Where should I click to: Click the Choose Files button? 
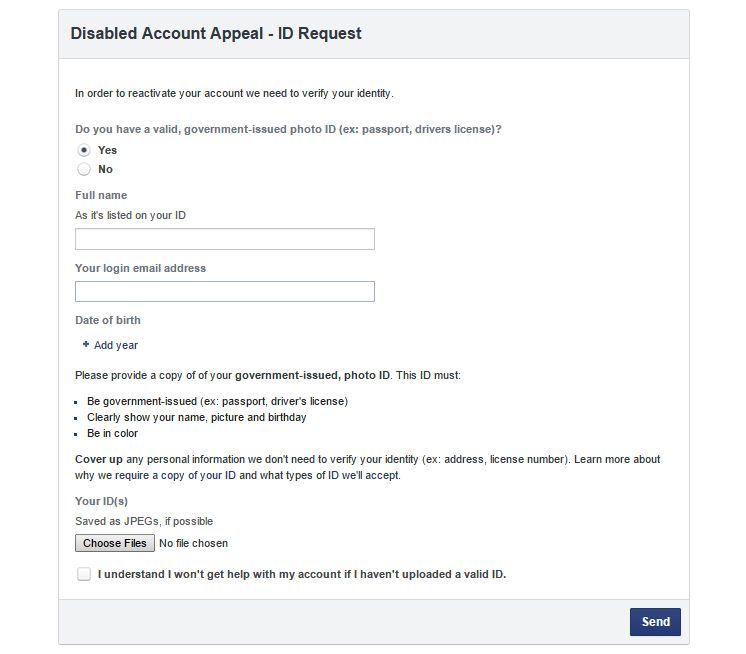point(115,543)
